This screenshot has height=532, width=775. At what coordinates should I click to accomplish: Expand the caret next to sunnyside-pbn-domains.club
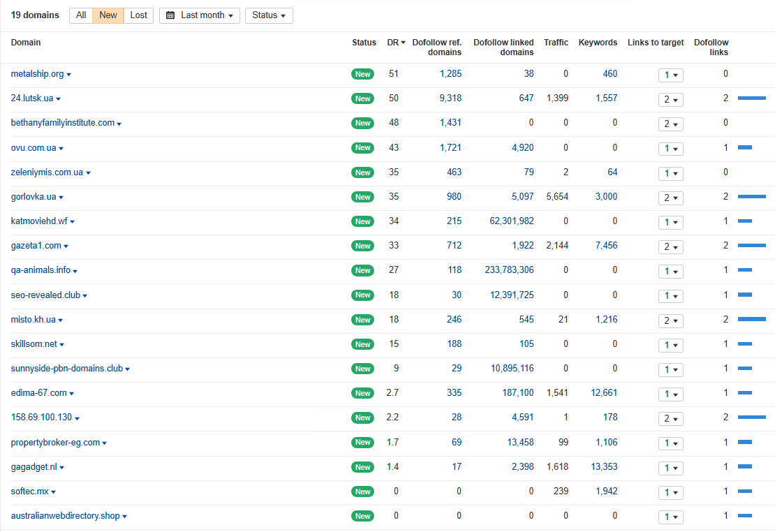[x=128, y=369]
